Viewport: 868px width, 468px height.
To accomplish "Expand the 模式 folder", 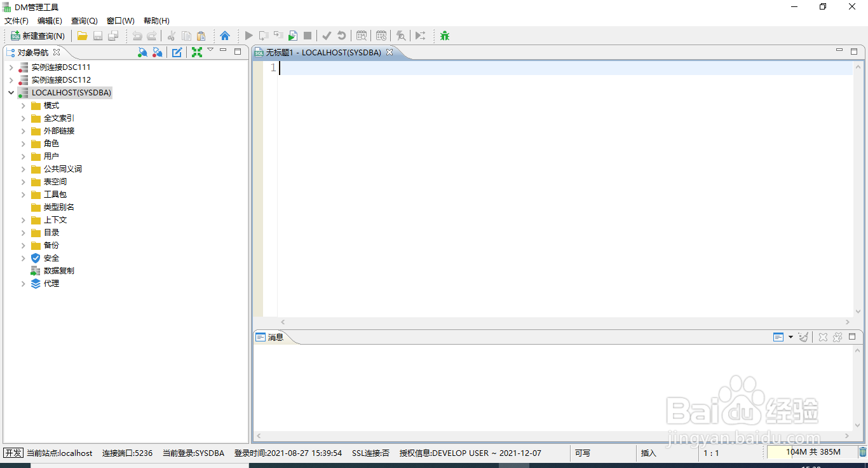I will [x=24, y=105].
